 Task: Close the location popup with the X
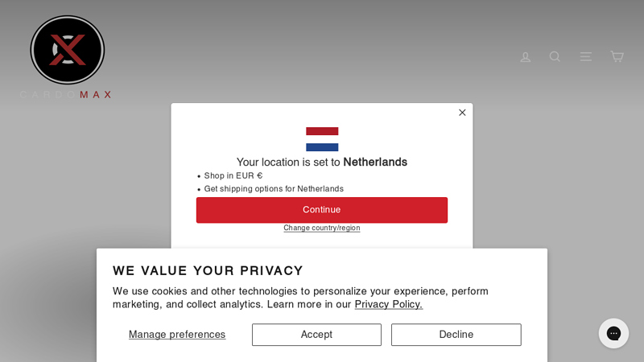(x=462, y=113)
